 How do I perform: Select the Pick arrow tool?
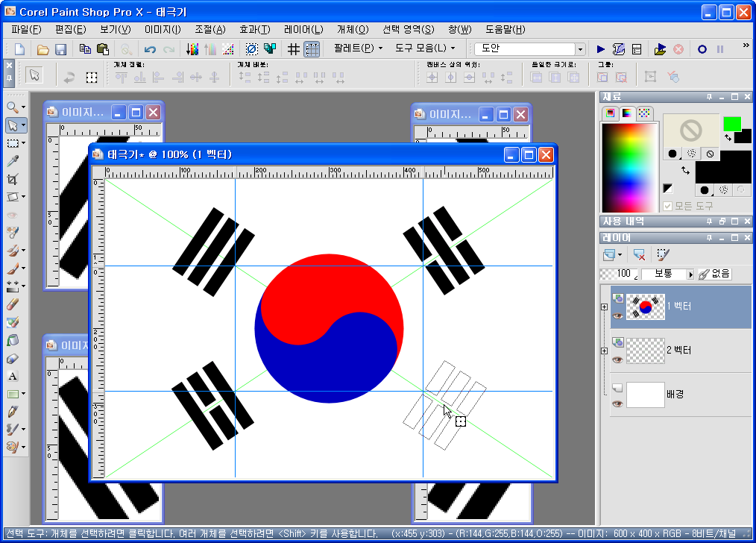pos(12,125)
